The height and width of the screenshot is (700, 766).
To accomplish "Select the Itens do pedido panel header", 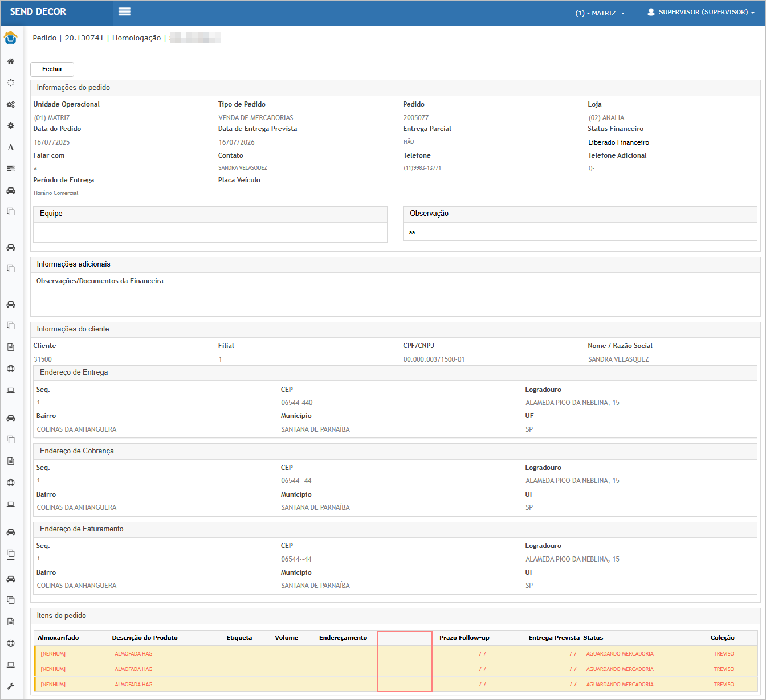I will [62, 616].
